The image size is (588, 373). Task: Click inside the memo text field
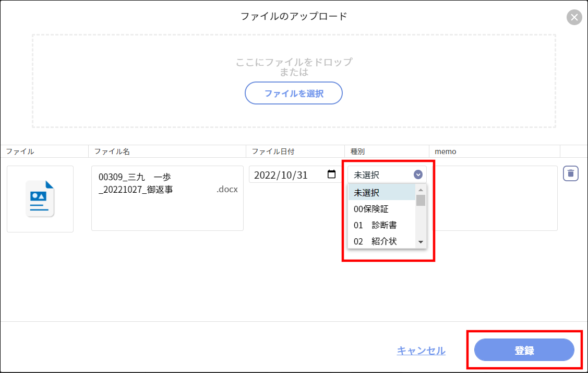click(x=496, y=199)
